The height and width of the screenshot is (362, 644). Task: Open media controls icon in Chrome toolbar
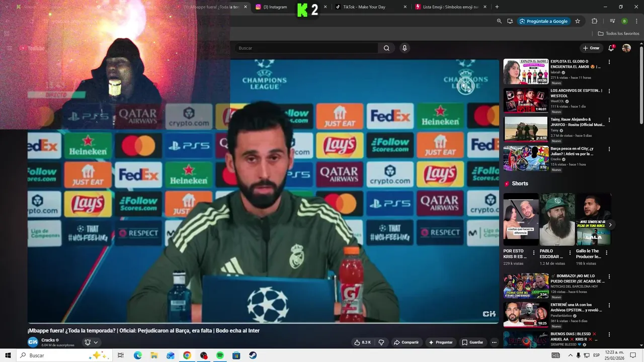coord(612,21)
